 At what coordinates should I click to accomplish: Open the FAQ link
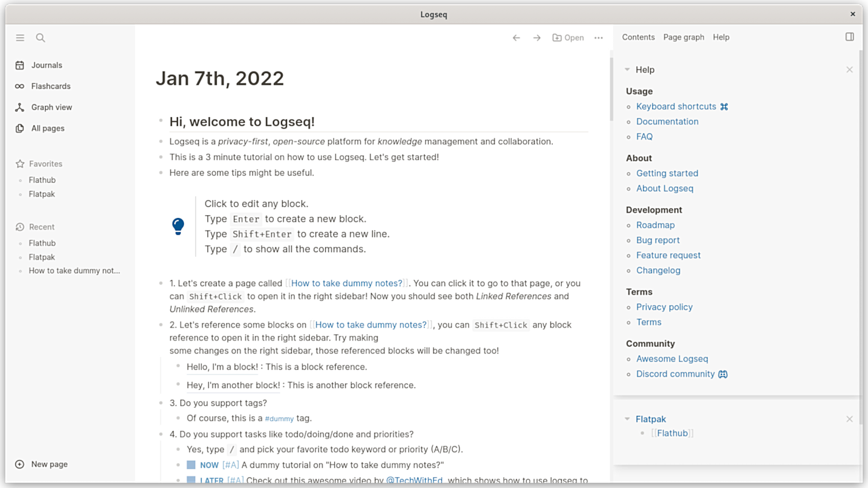[644, 137]
